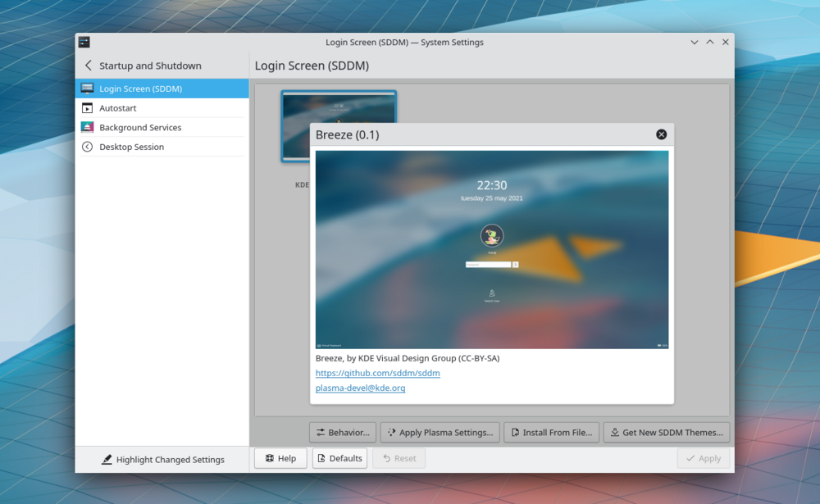This screenshot has height=504, width=820.
Task: Click the window title bar text
Action: pyautogui.click(x=404, y=42)
